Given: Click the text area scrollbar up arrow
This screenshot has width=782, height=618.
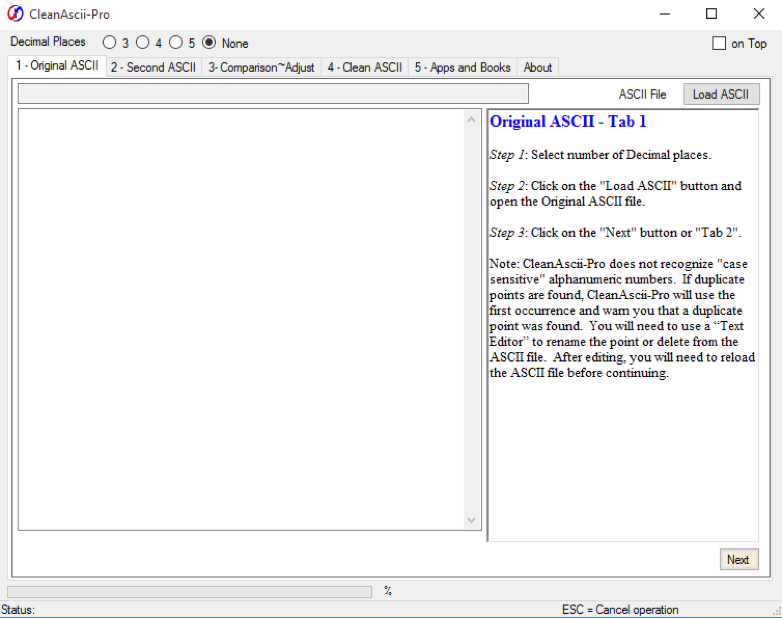Looking at the screenshot, I should [473, 120].
